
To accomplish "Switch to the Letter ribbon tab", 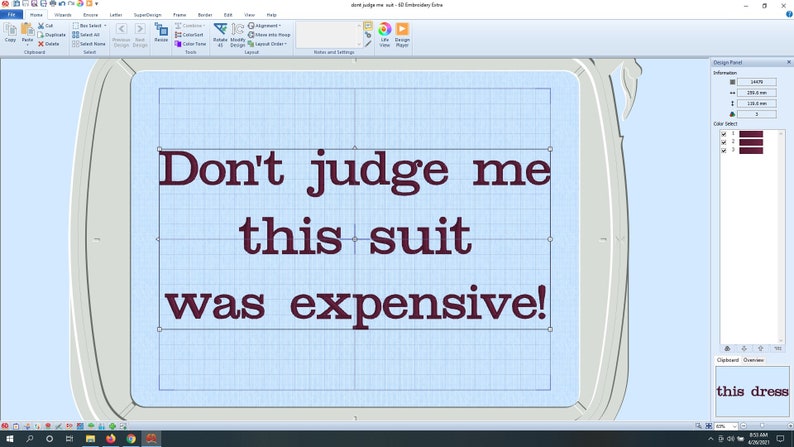I will [116, 15].
